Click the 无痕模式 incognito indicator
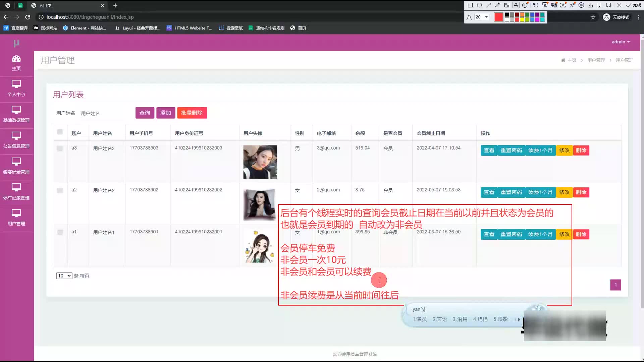Screen dimensions: 644x362 tap(616, 17)
